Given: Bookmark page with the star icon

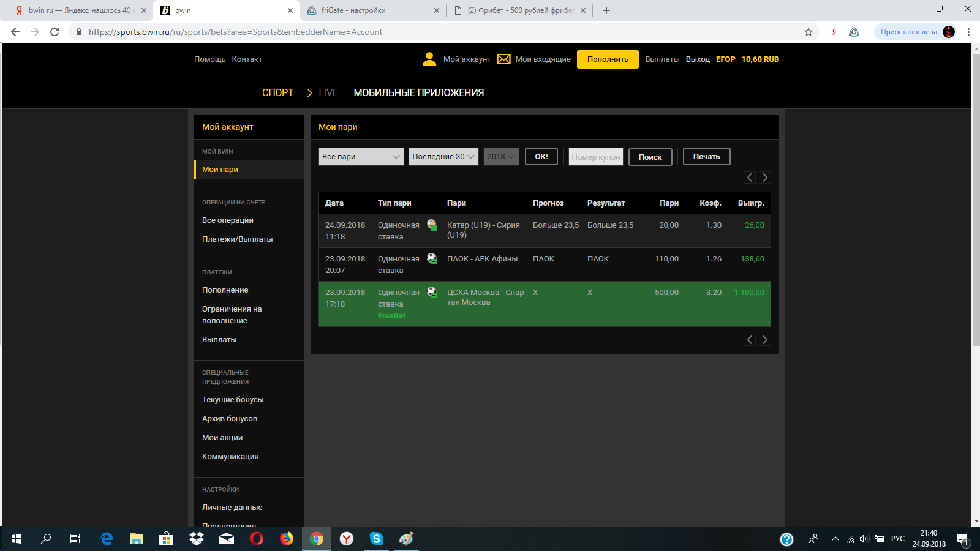Looking at the screenshot, I should tap(809, 32).
